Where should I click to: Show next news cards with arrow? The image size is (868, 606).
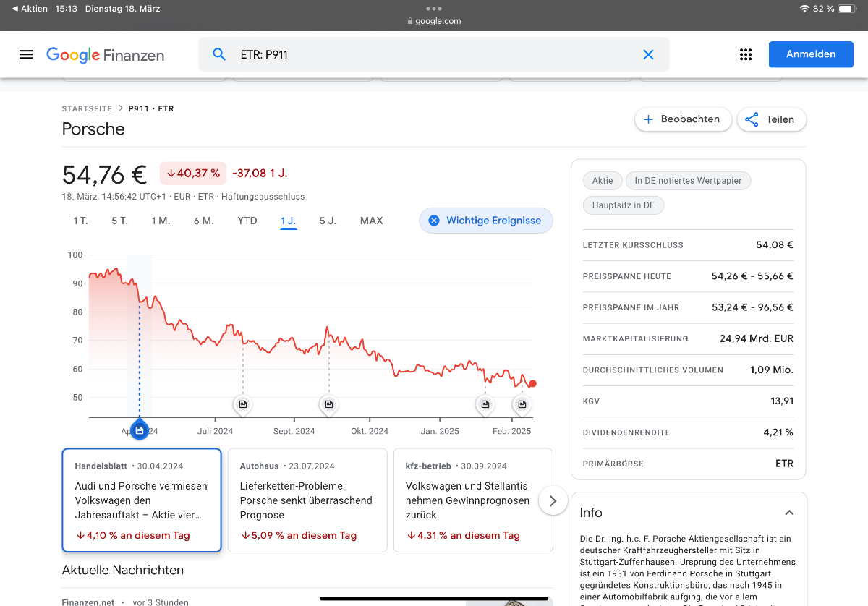[x=553, y=500]
